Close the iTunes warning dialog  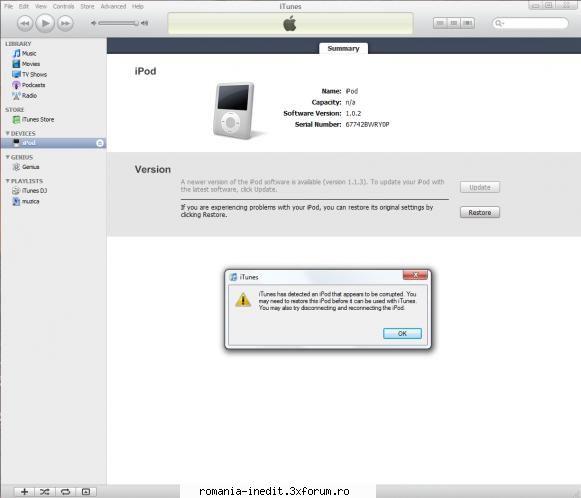click(415, 275)
